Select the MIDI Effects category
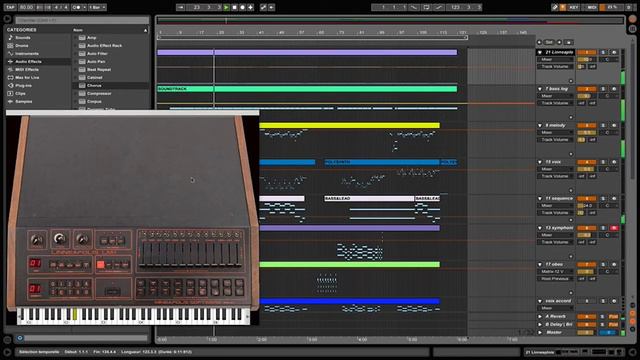The width and height of the screenshot is (640, 360). 27,69
